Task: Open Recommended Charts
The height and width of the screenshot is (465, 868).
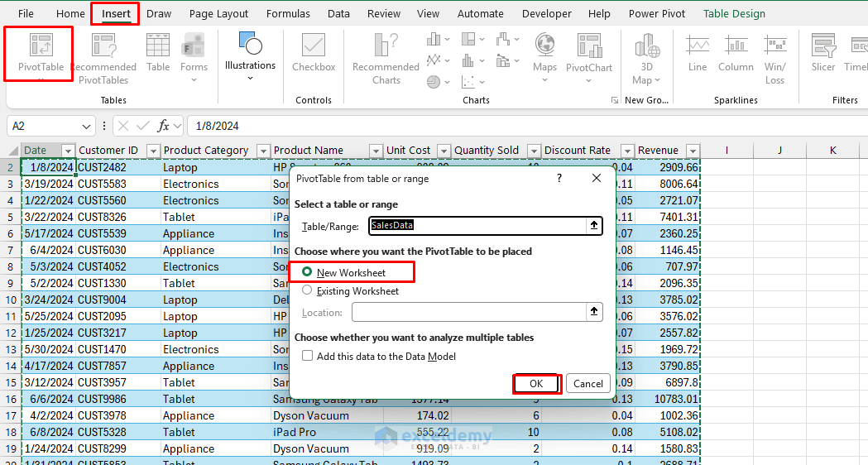Action: pos(386,59)
